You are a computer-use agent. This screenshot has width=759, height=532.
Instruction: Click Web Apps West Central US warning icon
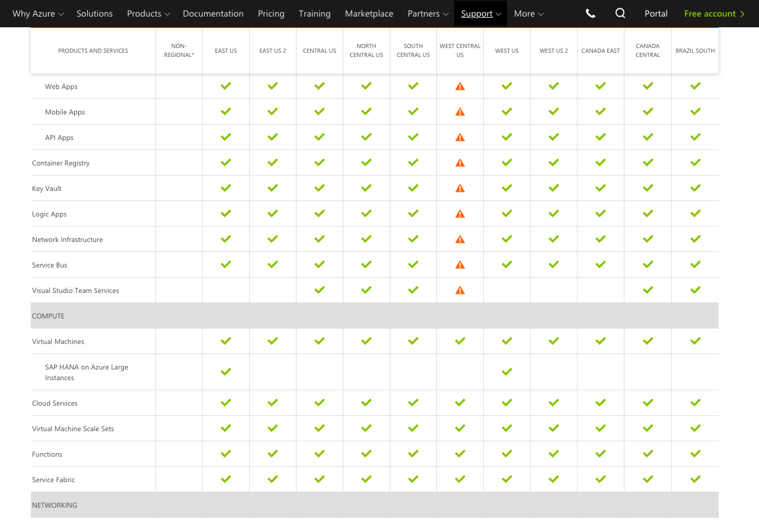pyautogui.click(x=460, y=86)
